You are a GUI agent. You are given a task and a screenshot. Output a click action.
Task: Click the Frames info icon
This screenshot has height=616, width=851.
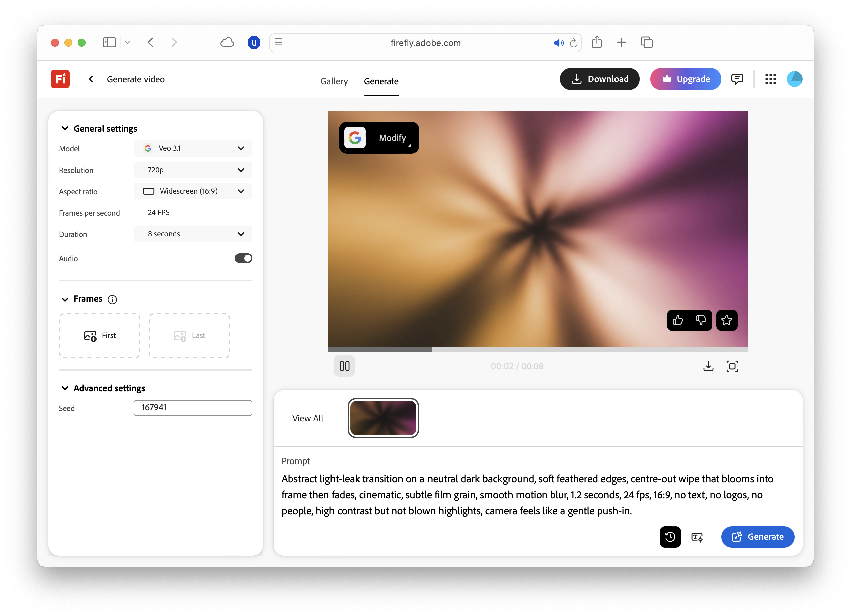click(112, 299)
